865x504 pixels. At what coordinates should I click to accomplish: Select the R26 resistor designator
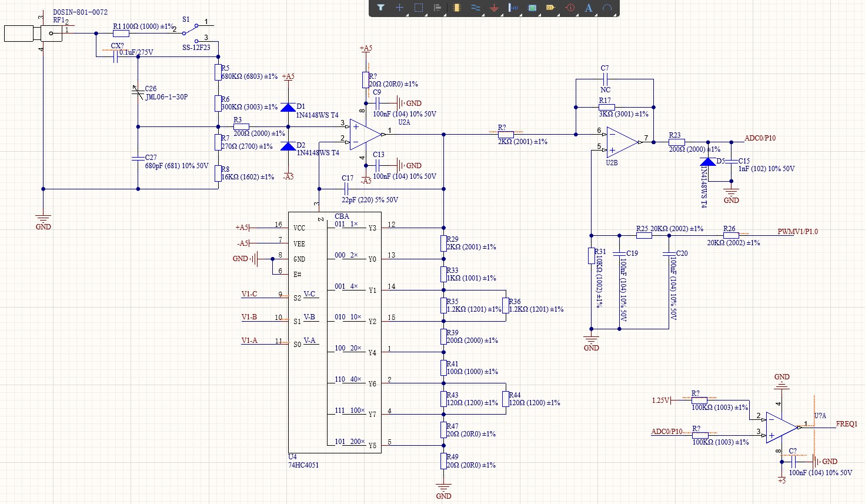tap(729, 229)
